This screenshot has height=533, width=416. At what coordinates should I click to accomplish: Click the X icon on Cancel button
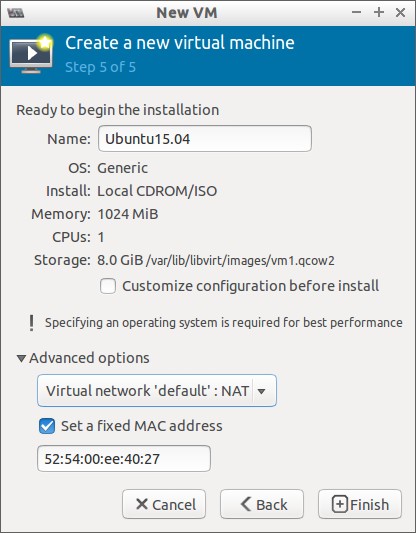tap(142, 504)
